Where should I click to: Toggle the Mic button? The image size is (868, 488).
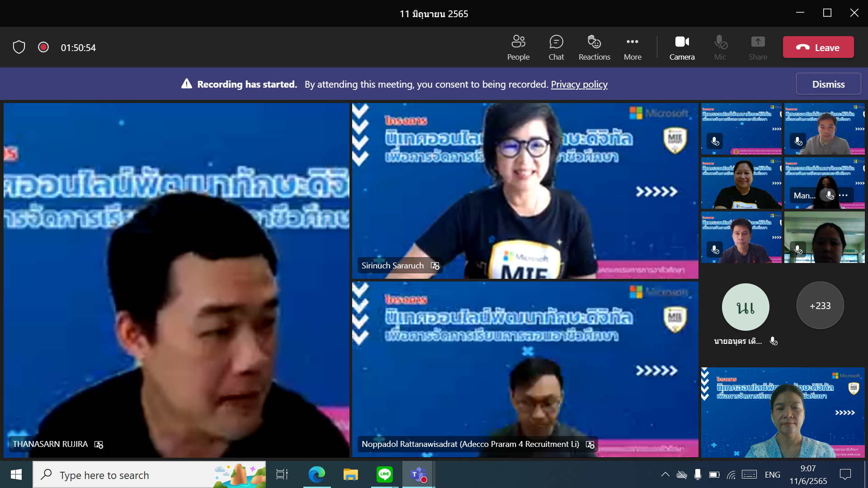tap(720, 47)
